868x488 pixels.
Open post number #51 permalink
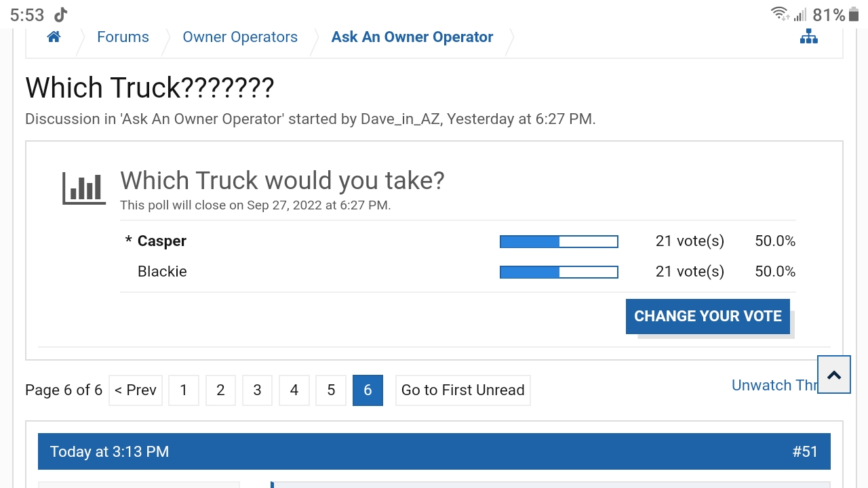[805, 452]
